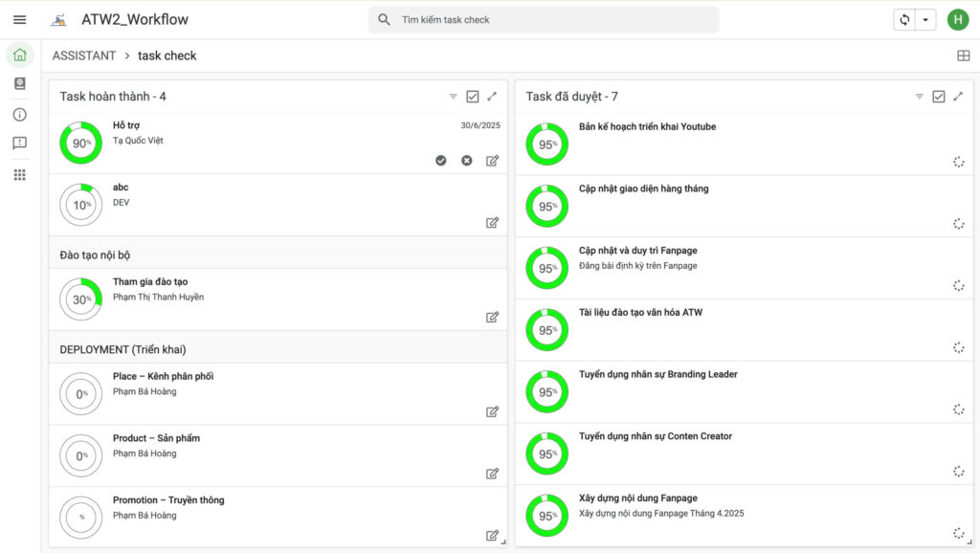Toggle select-all checkbox in Task đã duyệt panel
This screenshot has width=980, height=553.
[x=938, y=97]
